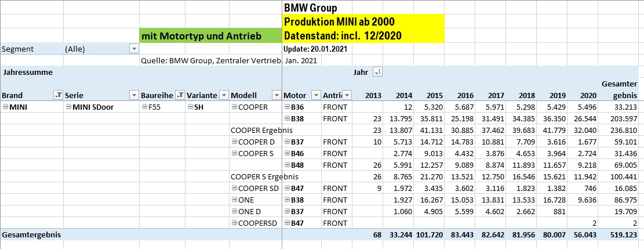This screenshot has height=249, width=644.
Task: Select the green mit Motortyp und Antrieb cell
Action: coord(210,36)
